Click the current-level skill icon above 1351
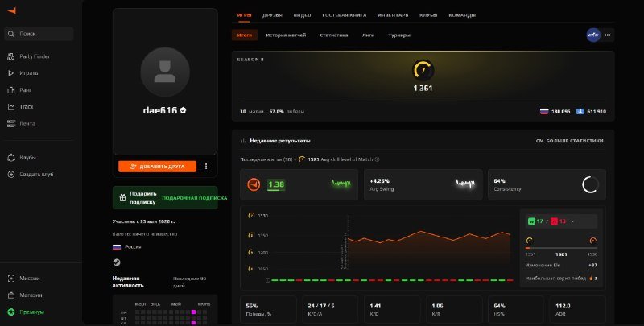The image size is (644, 326). click(530, 241)
